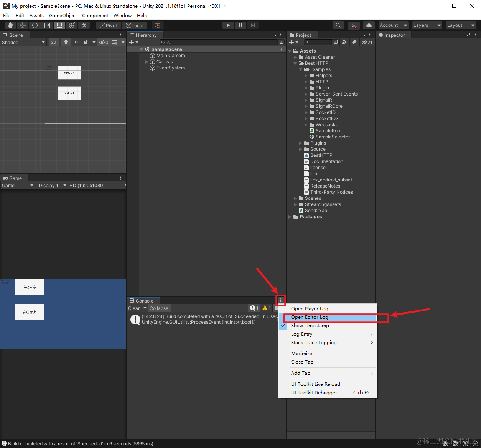
Task: Open Layout dropdown
Action: [461, 25]
